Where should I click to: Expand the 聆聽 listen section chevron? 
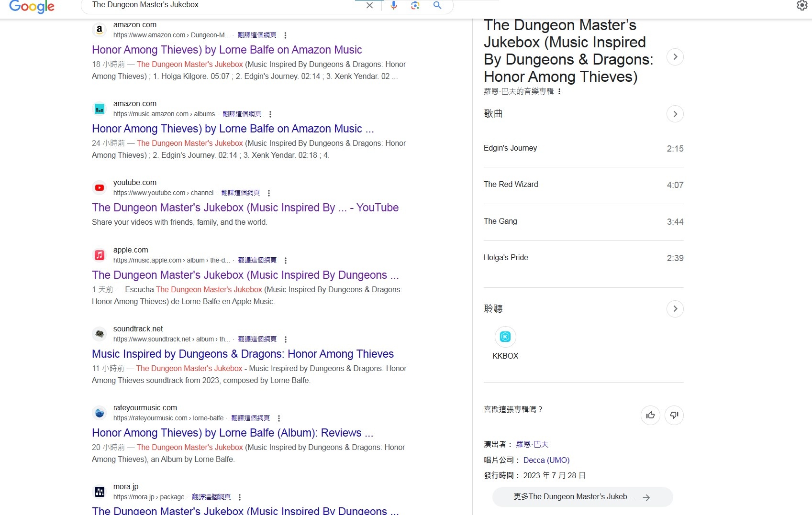click(675, 309)
